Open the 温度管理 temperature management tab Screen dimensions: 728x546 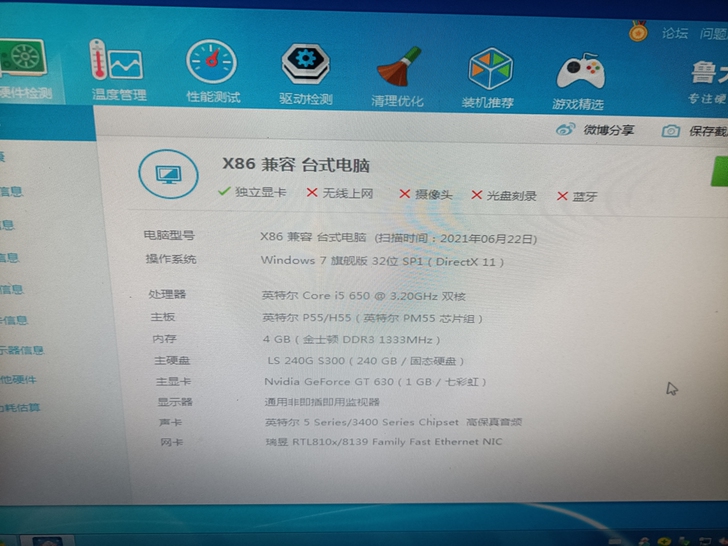(x=119, y=71)
